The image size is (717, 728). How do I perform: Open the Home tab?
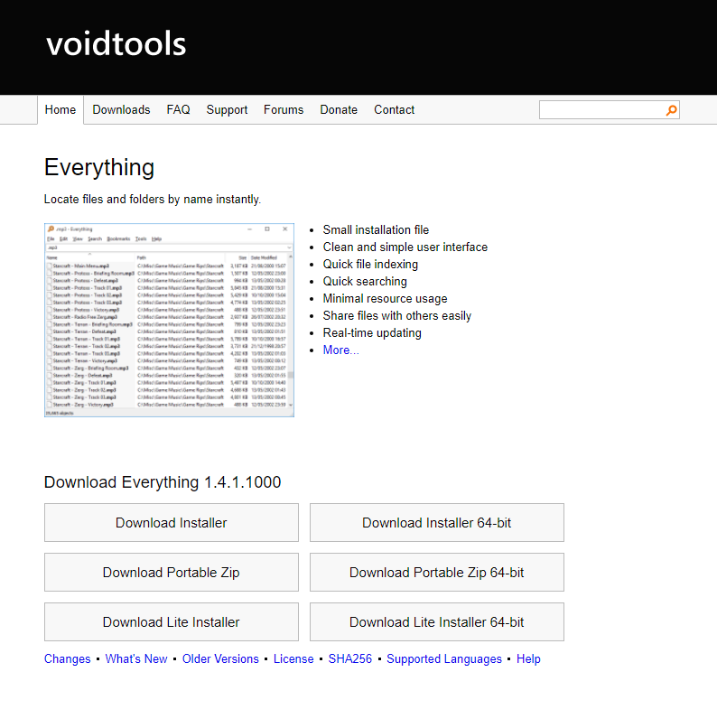(x=61, y=109)
